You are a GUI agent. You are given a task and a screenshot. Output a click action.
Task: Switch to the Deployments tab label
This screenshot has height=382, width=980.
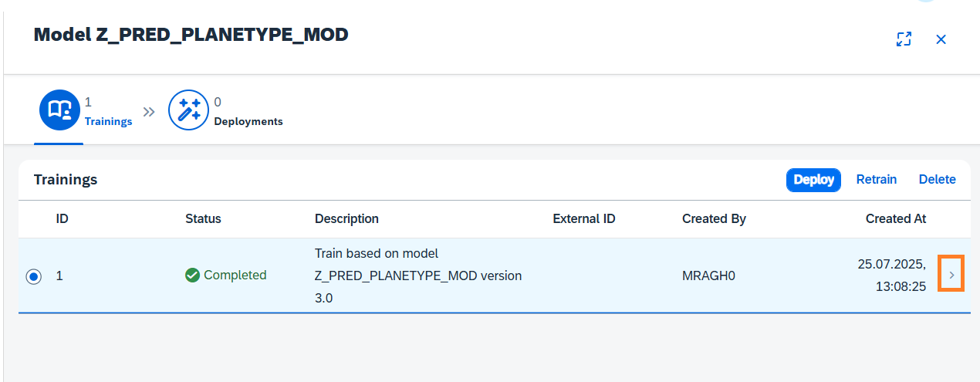[248, 121]
